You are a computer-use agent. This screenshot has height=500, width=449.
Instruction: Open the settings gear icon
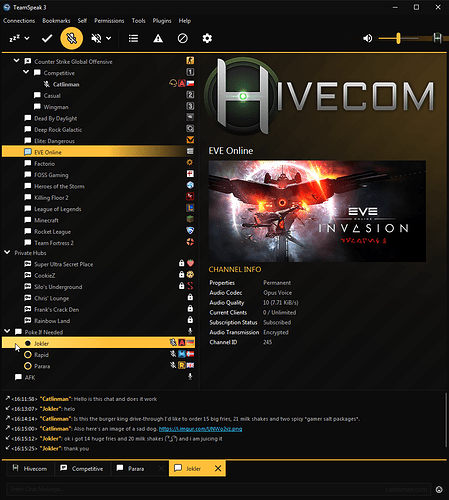(x=207, y=38)
